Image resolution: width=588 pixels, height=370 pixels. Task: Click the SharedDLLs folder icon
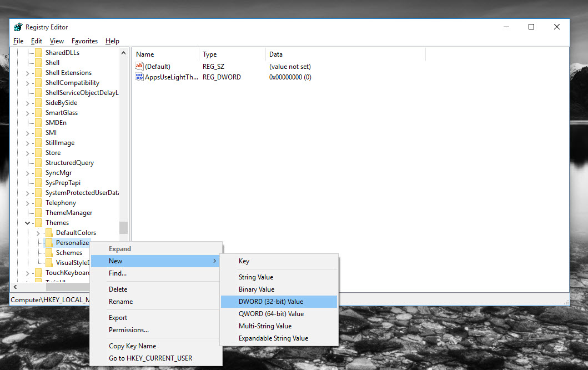pyautogui.click(x=39, y=53)
